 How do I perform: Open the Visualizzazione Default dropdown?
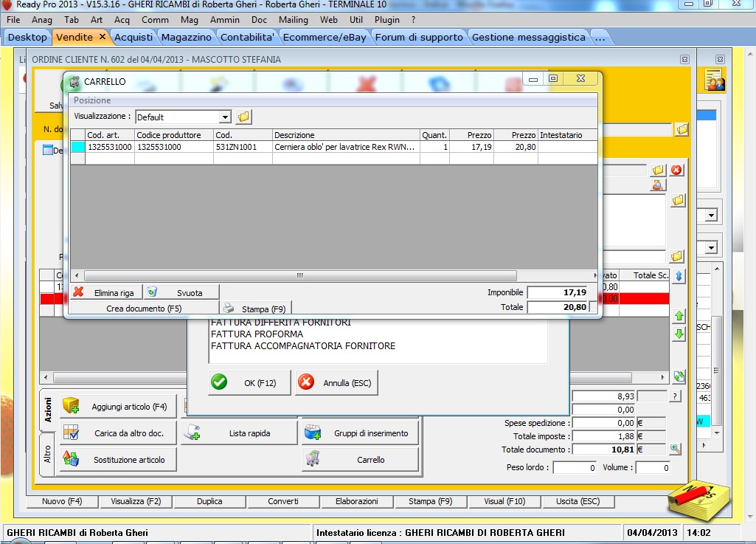tap(225, 117)
